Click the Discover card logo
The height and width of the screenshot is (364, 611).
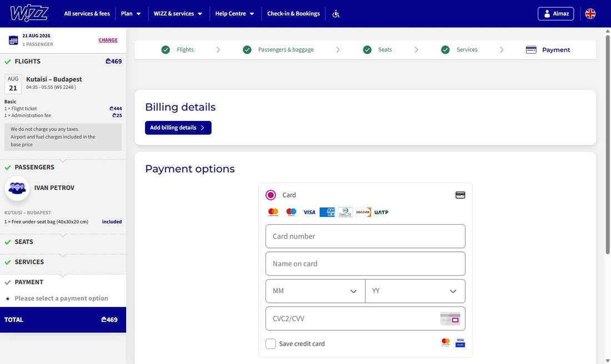(363, 212)
